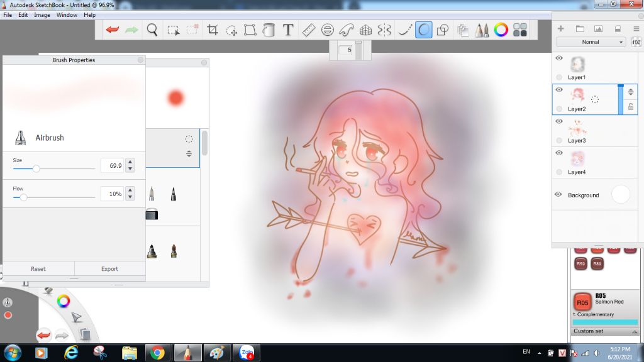Select the Flood Fill bucket tool
Screen dimensions: 644x362
click(269, 30)
